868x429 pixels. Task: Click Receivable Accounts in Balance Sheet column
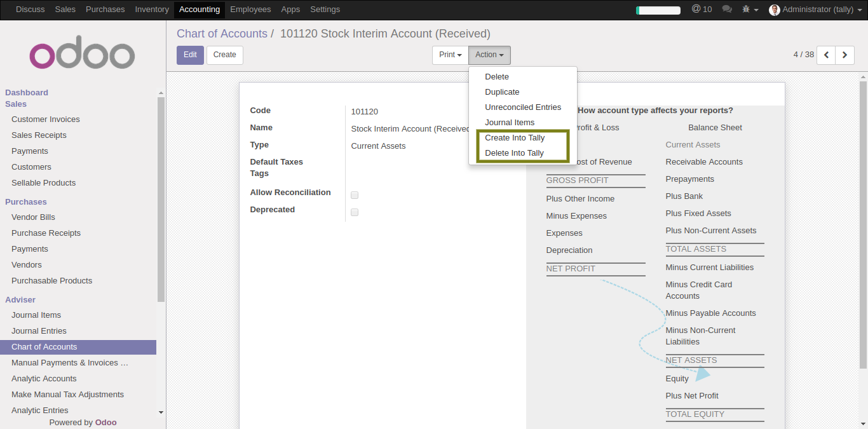[704, 162]
